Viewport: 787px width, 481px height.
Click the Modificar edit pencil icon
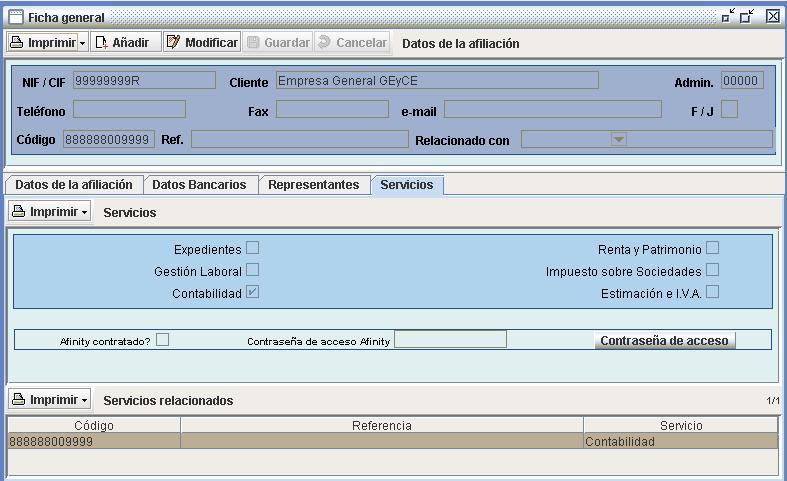(x=173, y=42)
